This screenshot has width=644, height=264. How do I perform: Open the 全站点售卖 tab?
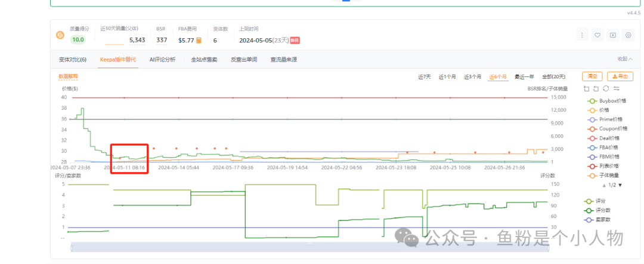coord(204,60)
